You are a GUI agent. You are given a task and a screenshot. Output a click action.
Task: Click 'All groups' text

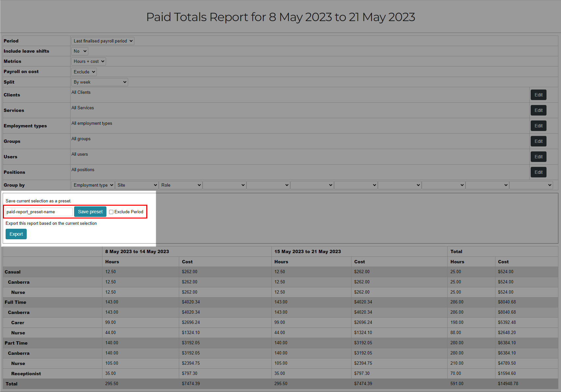pyautogui.click(x=81, y=139)
